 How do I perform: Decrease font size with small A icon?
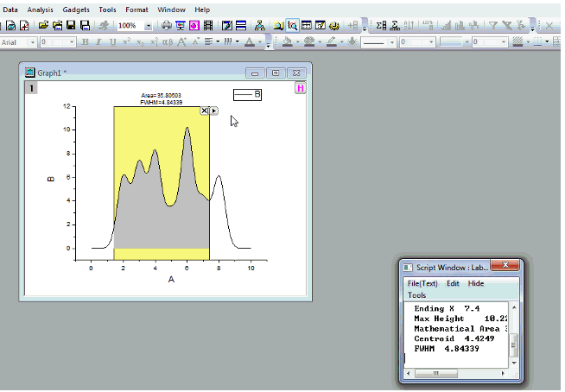(195, 42)
